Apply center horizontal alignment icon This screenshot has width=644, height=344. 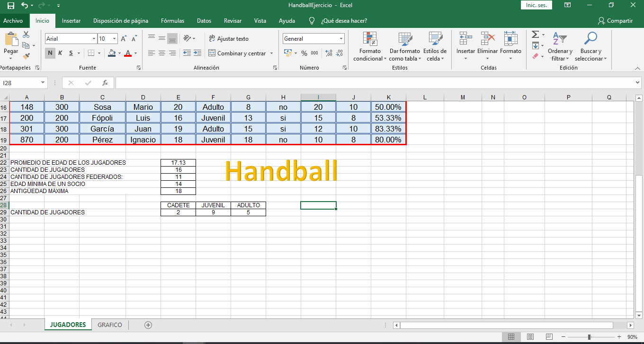coord(162,53)
